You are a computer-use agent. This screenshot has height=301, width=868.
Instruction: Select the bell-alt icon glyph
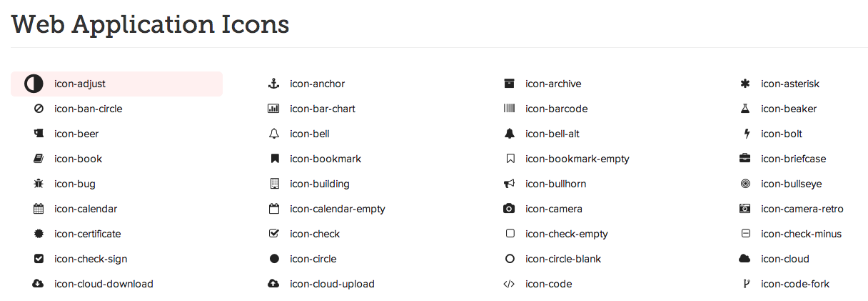(x=509, y=134)
